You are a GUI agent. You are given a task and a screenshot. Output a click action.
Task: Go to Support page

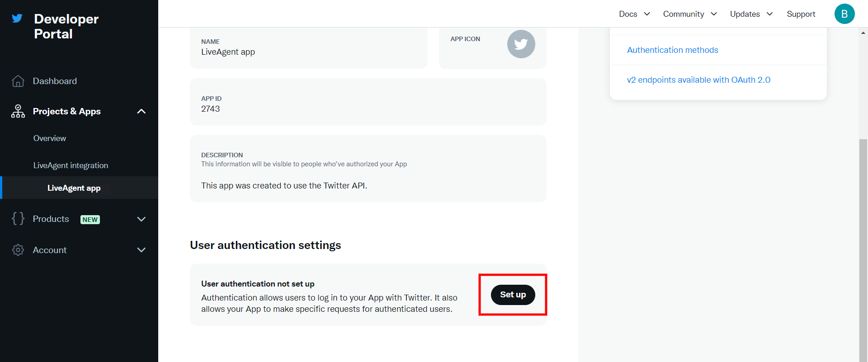[801, 14]
